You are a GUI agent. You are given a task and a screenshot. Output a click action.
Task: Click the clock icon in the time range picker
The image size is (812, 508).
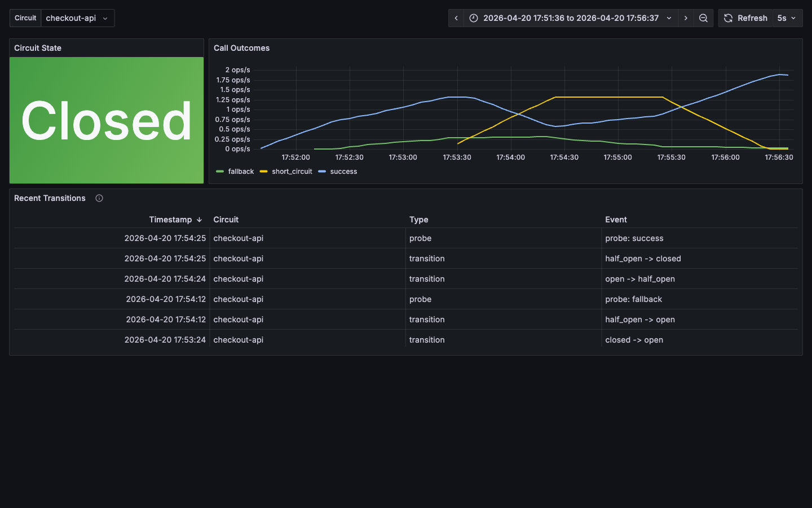tap(473, 17)
